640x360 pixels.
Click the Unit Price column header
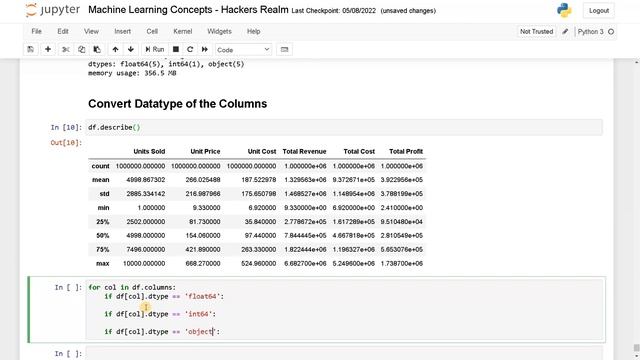pyautogui.click(x=205, y=151)
